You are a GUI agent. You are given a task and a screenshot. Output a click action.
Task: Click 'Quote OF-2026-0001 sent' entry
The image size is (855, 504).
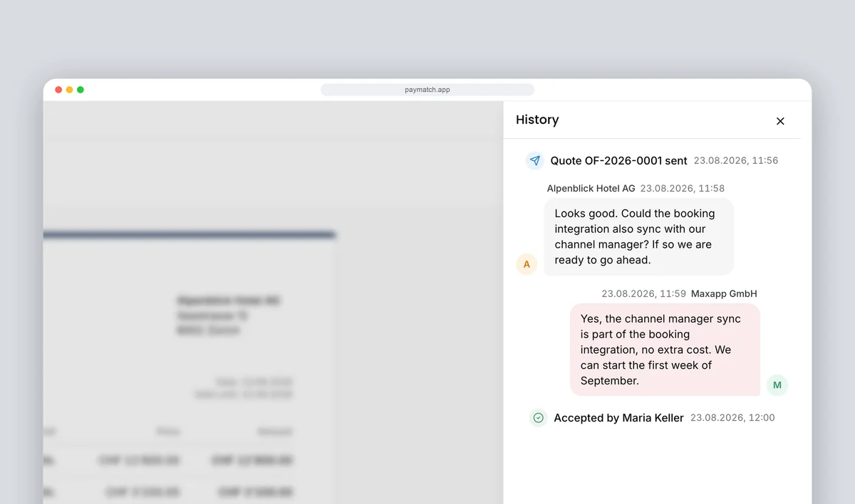coord(618,161)
